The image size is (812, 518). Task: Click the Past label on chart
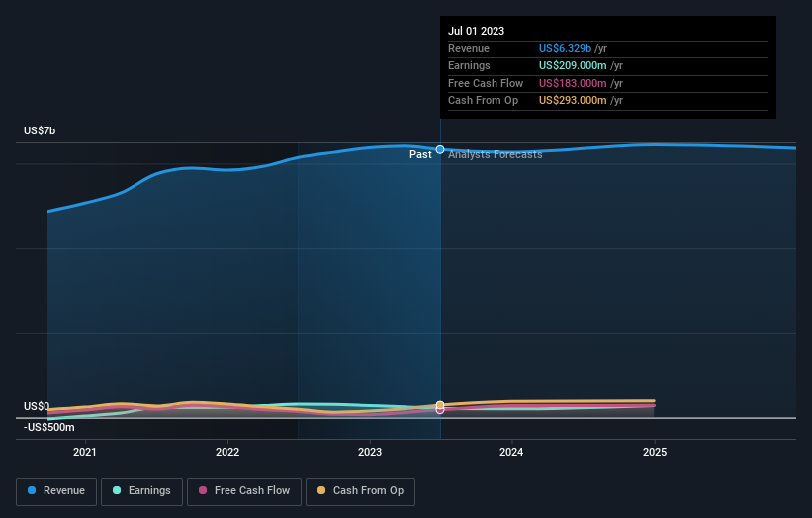[x=420, y=154]
